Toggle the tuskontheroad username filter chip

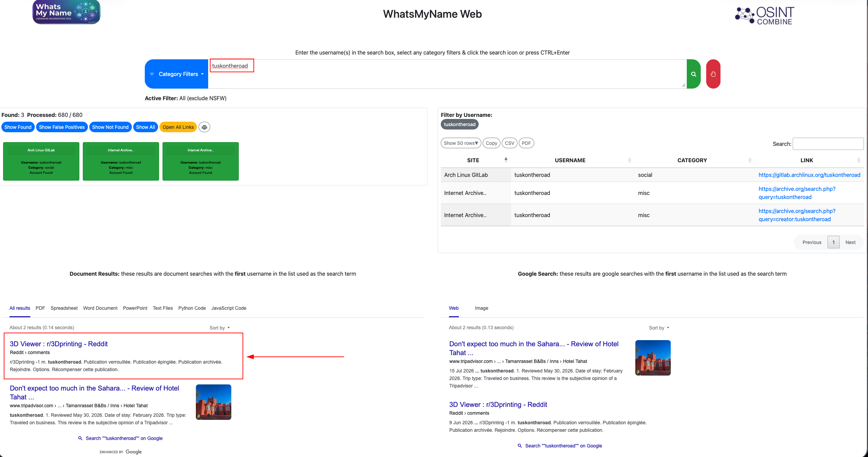click(x=460, y=124)
